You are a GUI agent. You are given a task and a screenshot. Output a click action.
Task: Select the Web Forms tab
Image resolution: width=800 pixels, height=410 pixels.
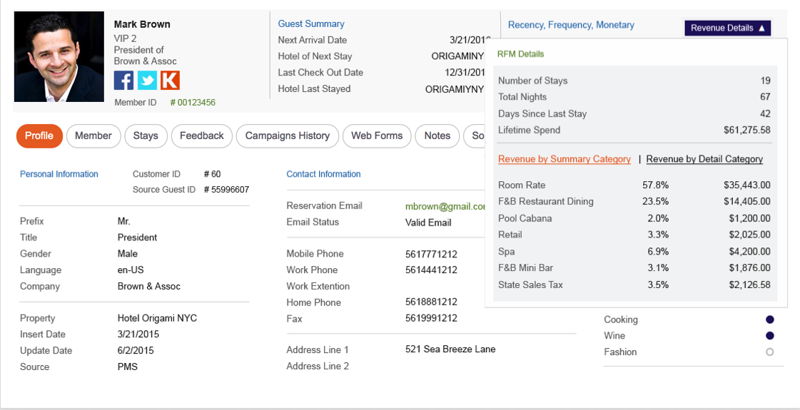click(377, 136)
